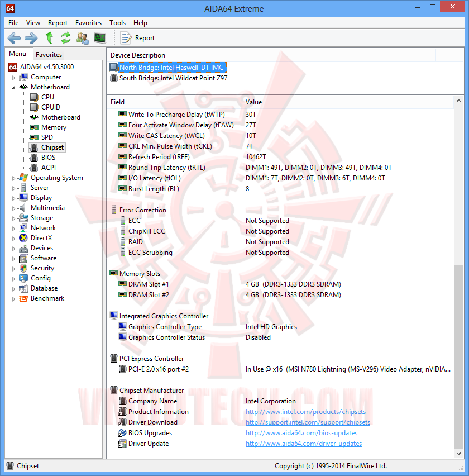This screenshot has height=476, width=469.
Task: Click the Report toolbar button
Action: 138,38
